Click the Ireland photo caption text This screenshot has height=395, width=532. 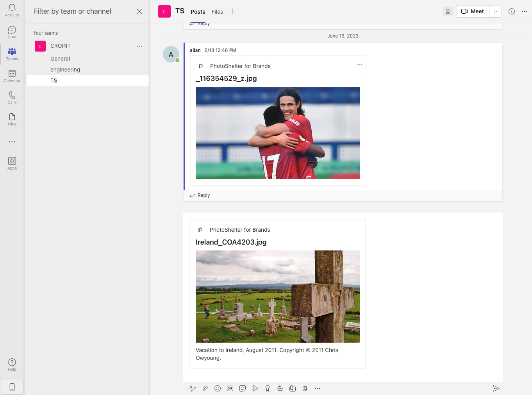[x=267, y=354]
